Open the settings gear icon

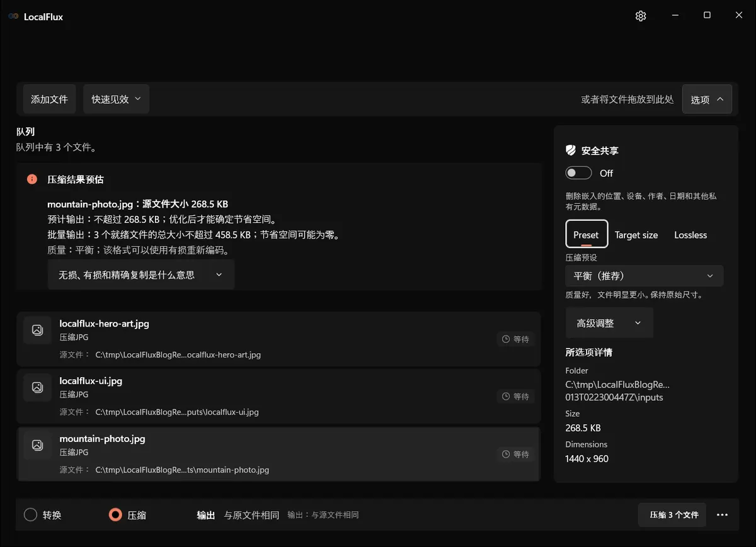pos(641,16)
